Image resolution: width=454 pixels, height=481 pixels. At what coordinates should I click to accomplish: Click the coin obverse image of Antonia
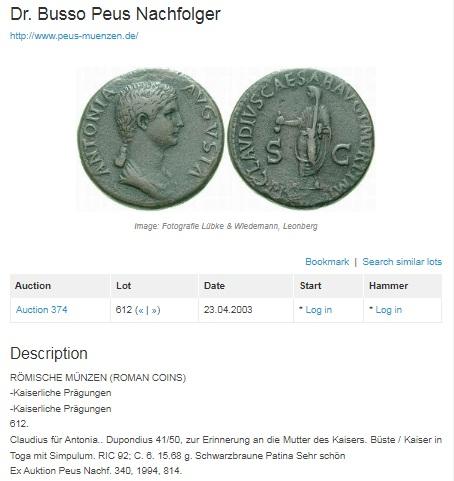tap(151, 139)
